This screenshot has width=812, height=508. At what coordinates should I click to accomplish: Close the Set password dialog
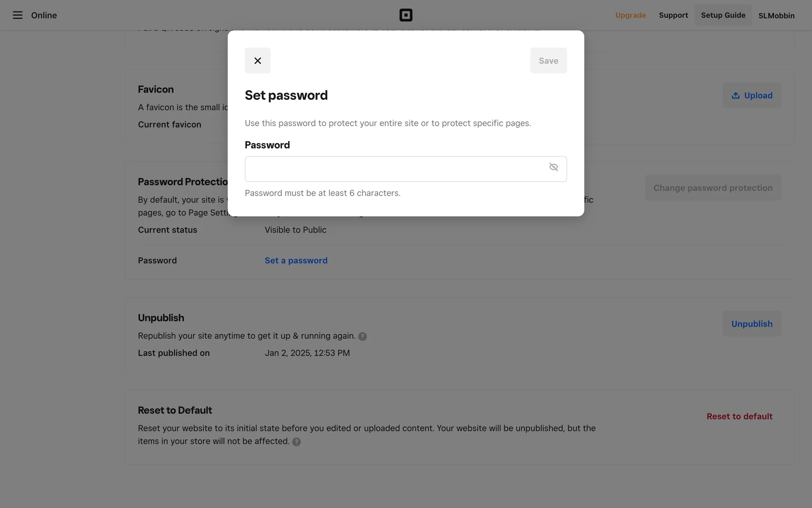258,61
